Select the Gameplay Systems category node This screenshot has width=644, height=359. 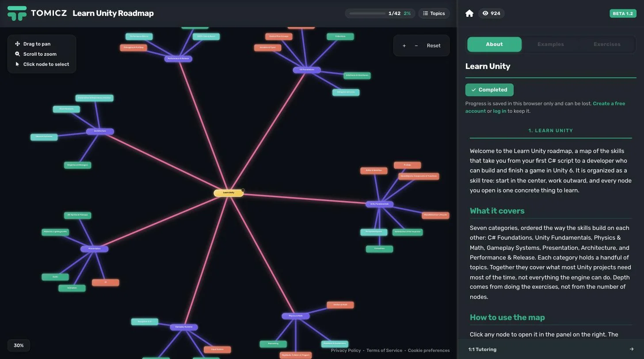coord(184,327)
